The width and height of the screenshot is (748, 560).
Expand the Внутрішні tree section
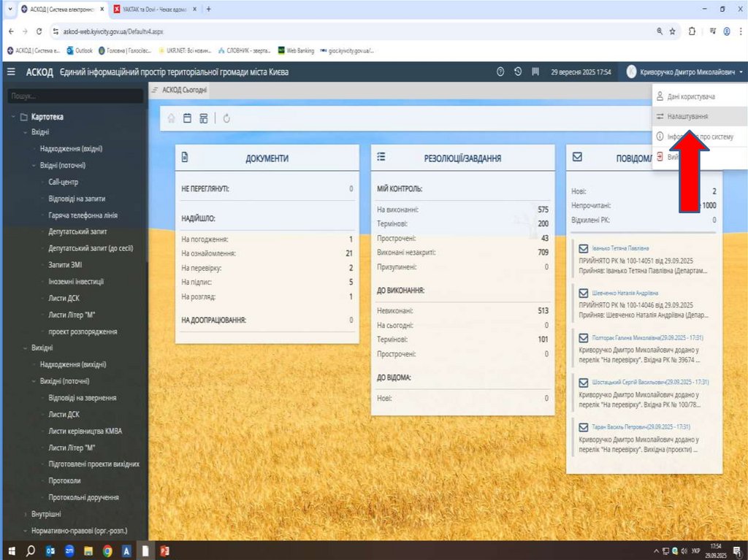click(24, 514)
